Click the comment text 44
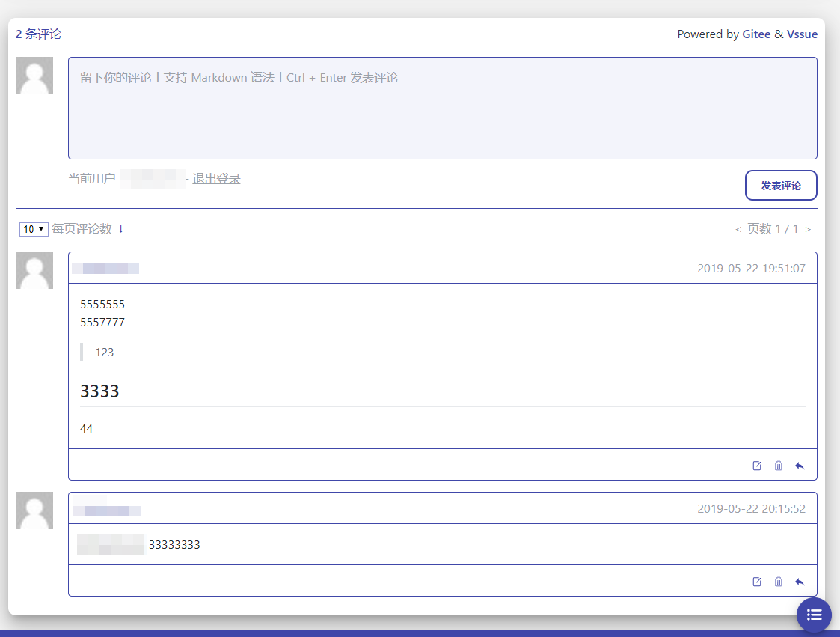840x637 pixels. 86,428
